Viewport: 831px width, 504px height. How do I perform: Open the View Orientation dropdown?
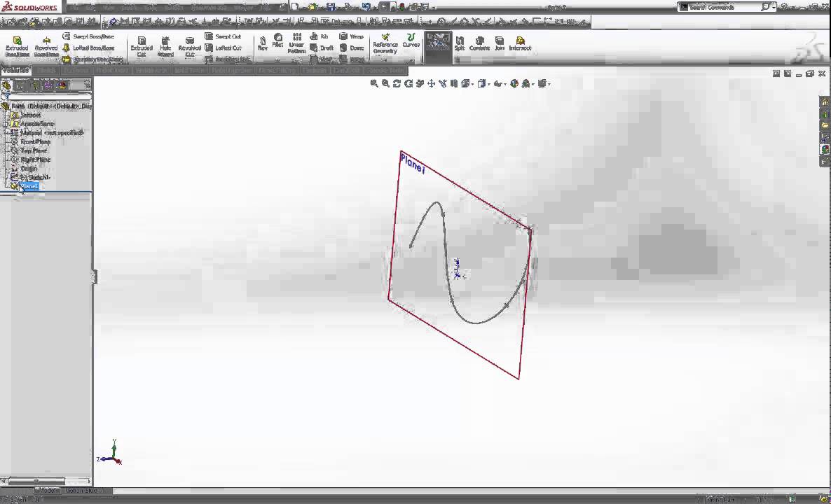coord(465,83)
